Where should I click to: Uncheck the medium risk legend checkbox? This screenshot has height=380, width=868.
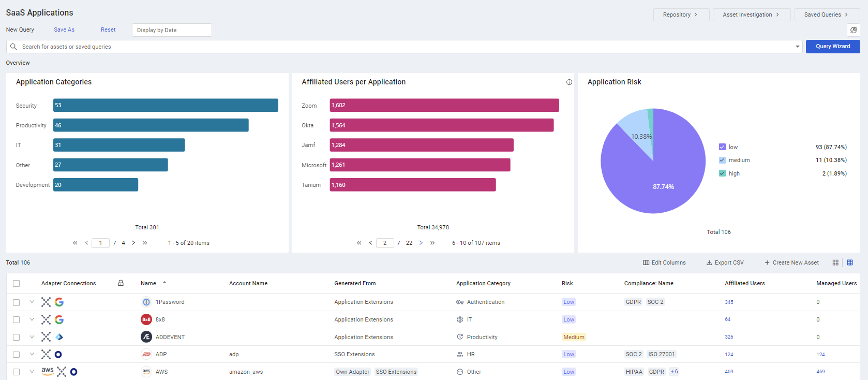[722, 160]
